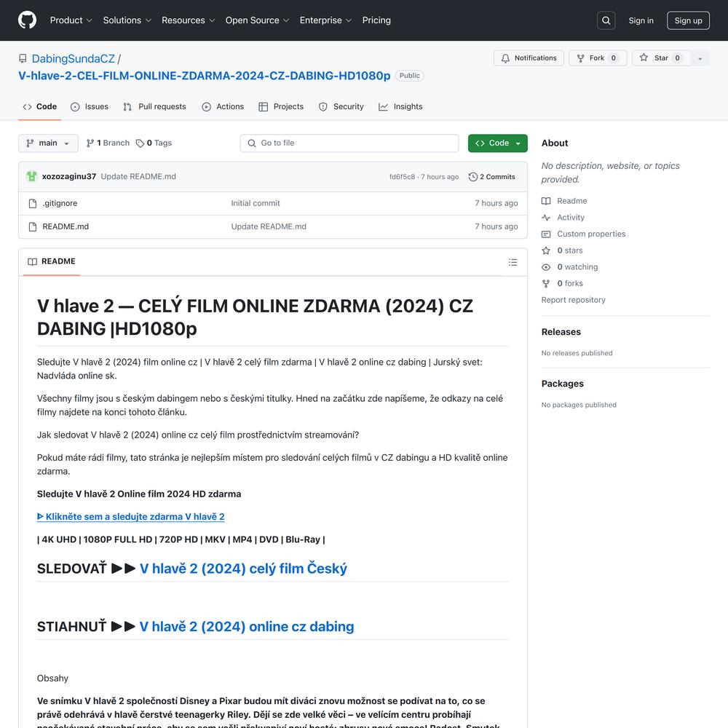Screen dimensions: 728x728
Task: Click the watching eye icon
Action: pyautogui.click(x=546, y=267)
